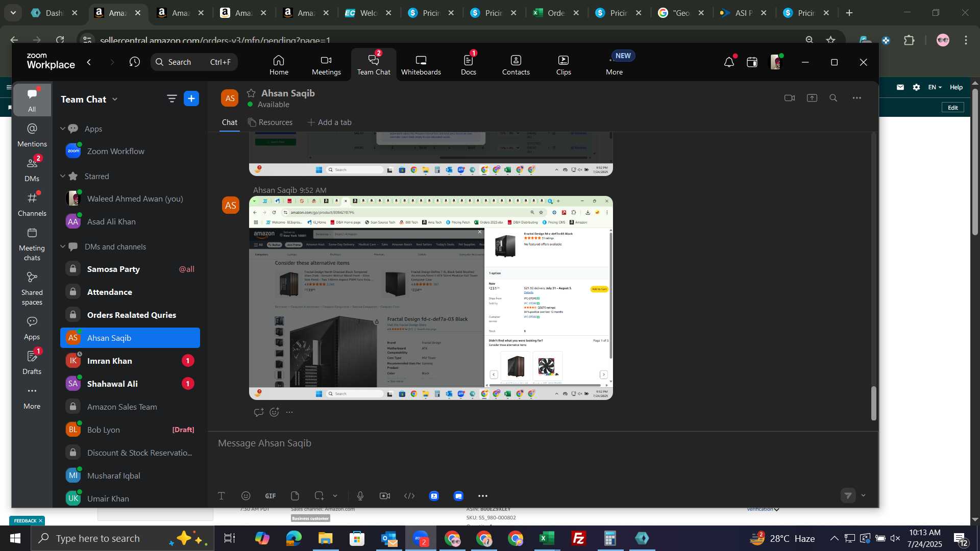Open Channels section in sidebar
This screenshot has height=551, width=980.
pyautogui.click(x=32, y=204)
